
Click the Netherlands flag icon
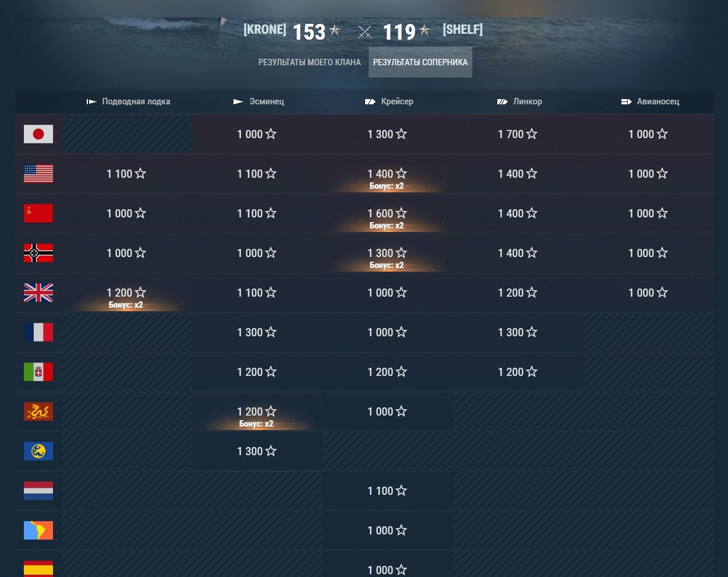38,491
